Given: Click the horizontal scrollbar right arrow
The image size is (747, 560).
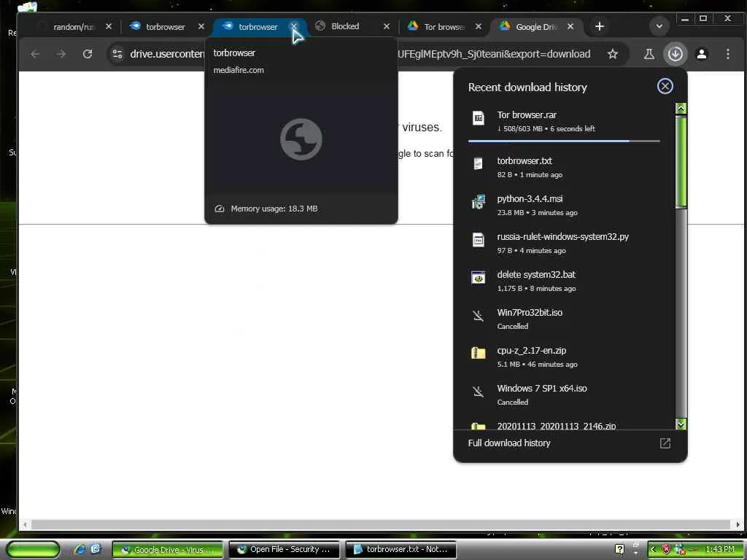Looking at the screenshot, I should tap(738, 524).
